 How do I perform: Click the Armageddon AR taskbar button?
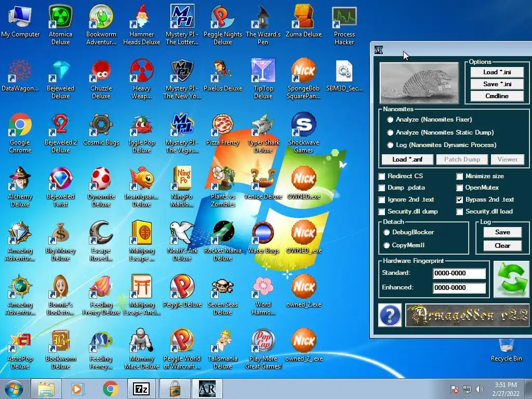(207, 389)
